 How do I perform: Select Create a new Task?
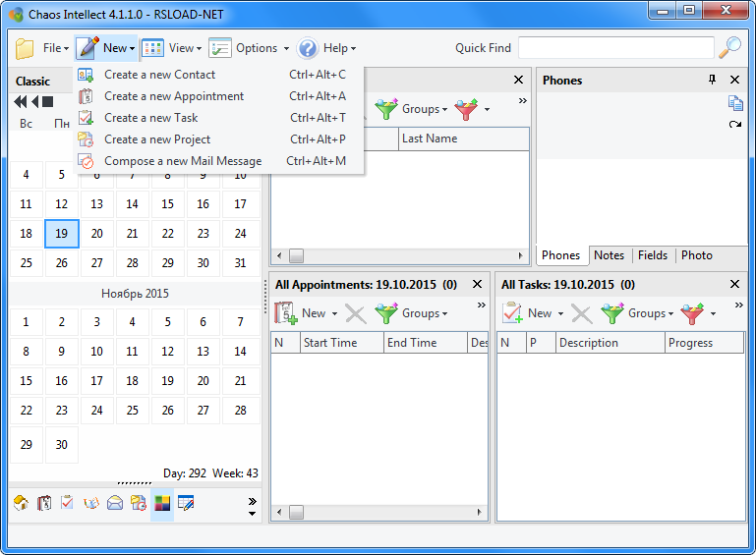pyautogui.click(x=218, y=118)
